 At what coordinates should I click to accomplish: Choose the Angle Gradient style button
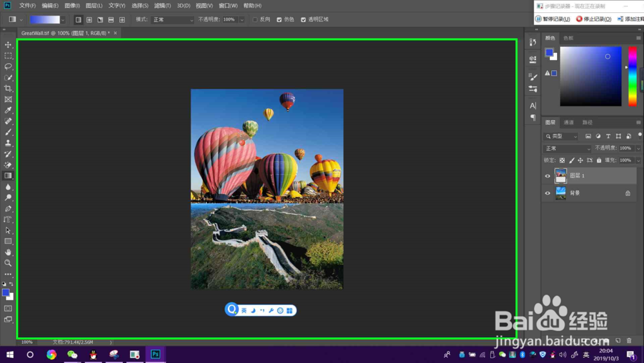coord(100,19)
